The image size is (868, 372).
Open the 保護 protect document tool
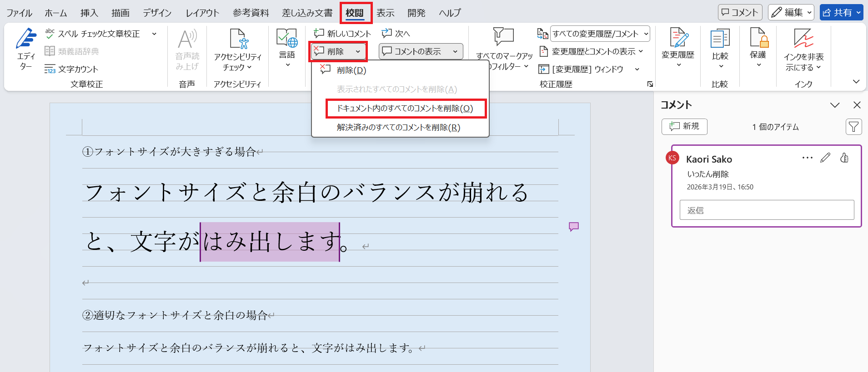tap(758, 48)
